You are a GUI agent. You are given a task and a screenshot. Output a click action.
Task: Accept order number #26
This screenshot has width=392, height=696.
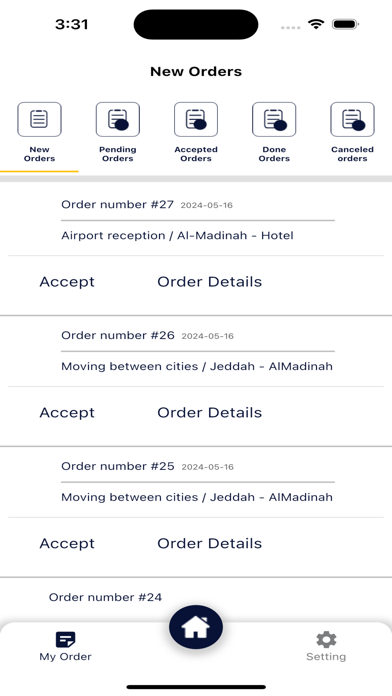click(67, 413)
